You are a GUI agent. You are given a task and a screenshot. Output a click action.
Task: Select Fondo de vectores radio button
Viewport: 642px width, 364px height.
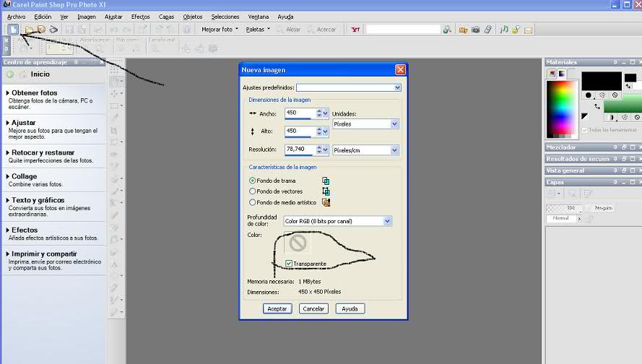click(x=252, y=191)
